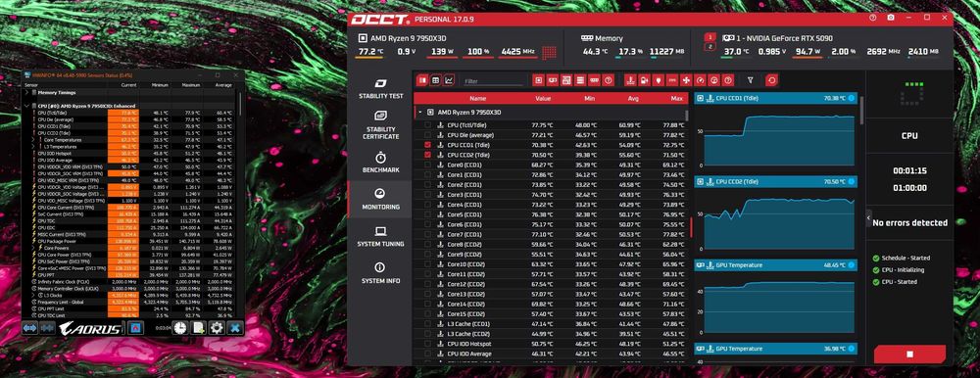Expand L3 Temperatures in HWiNFO
Image resolution: width=980 pixels, height=378 pixels.
click(x=32, y=146)
